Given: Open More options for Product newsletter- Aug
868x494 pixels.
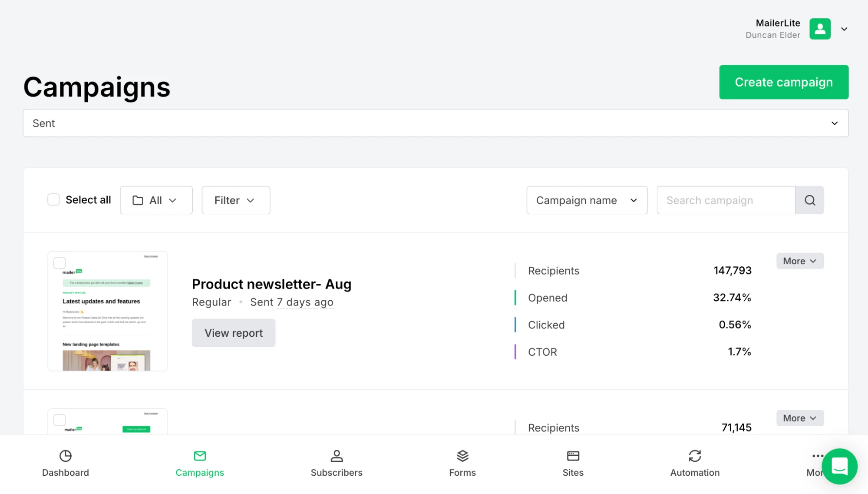Looking at the screenshot, I should pos(799,261).
